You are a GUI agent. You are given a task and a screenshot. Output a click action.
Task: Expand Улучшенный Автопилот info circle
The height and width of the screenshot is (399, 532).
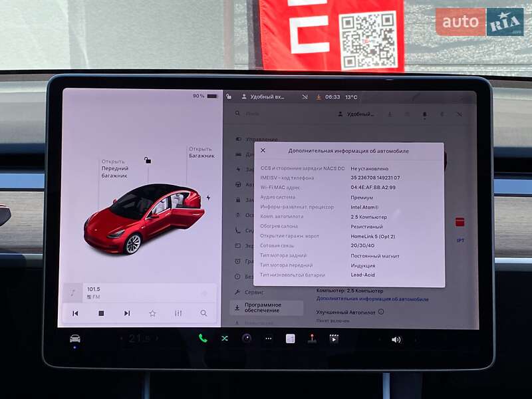(x=380, y=311)
